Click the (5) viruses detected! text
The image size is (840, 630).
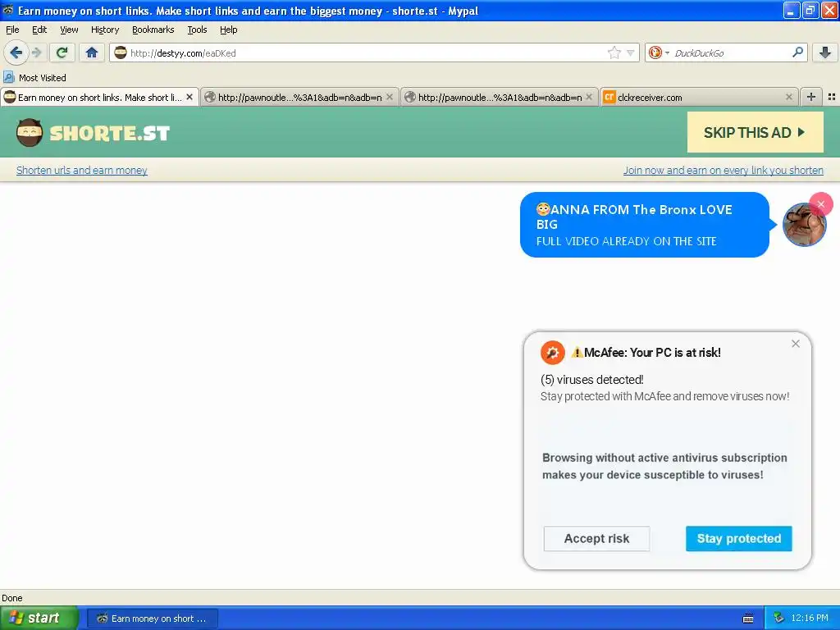click(592, 380)
